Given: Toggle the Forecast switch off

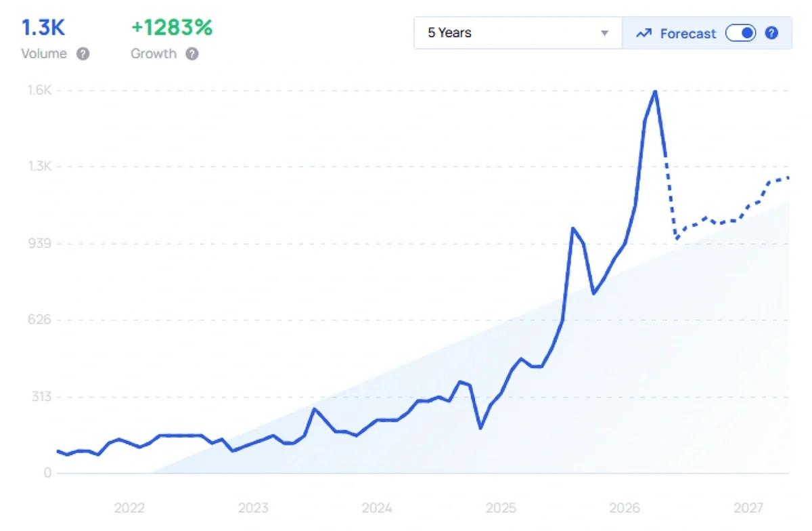Looking at the screenshot, I should click(x=741, y=33).
